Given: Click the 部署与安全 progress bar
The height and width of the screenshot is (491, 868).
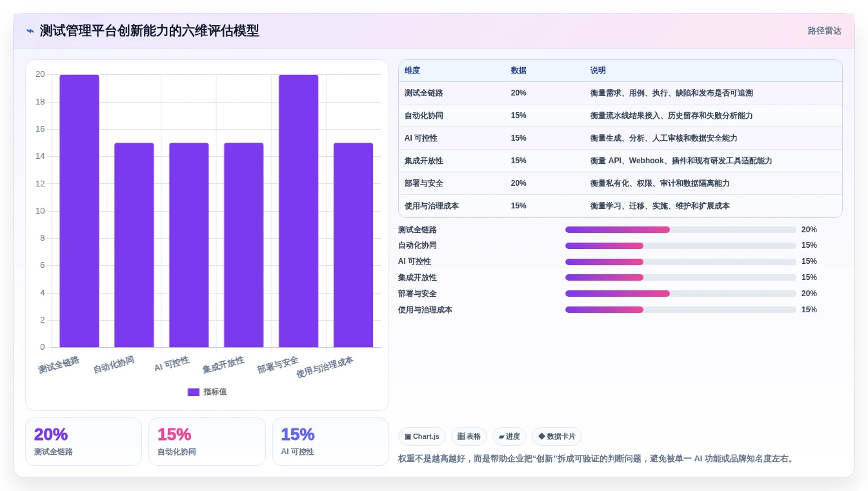Looking at the screenshot, I should 681,294.
